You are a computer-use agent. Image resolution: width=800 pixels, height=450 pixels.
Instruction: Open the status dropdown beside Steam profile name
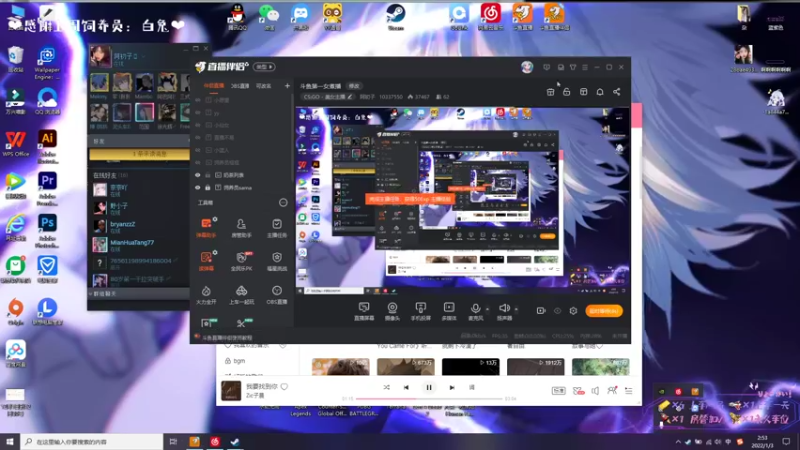143,56
